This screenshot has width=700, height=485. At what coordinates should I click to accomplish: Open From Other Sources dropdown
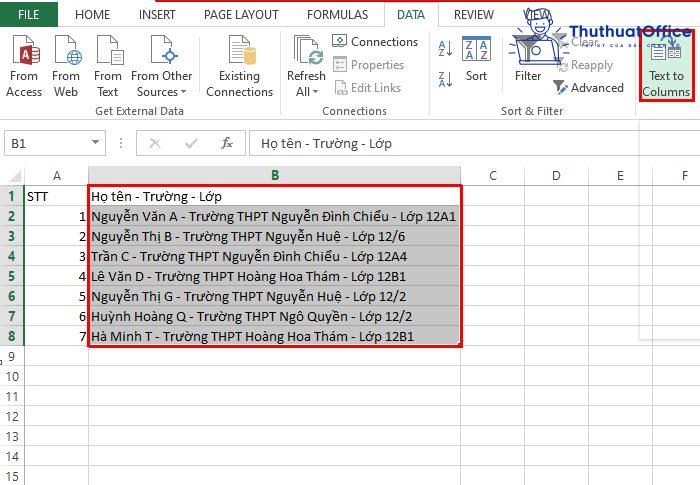pos(162,66)
